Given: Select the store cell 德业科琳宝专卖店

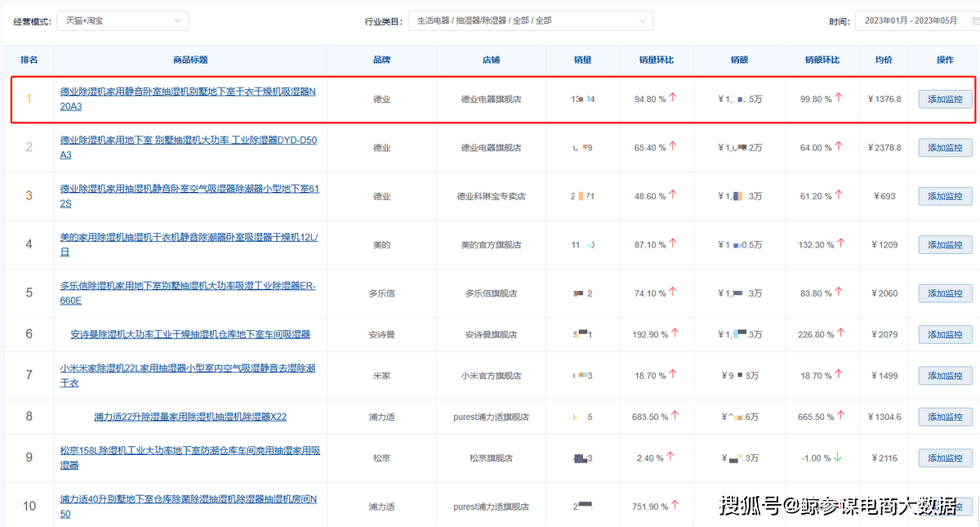Looking at the screenshot, I should point(491,197).
